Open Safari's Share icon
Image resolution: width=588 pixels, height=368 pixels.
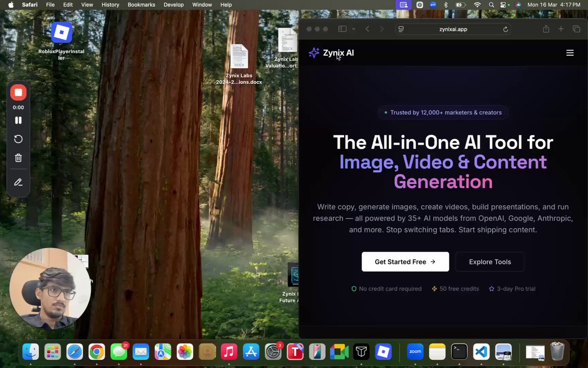click(546, 29)
